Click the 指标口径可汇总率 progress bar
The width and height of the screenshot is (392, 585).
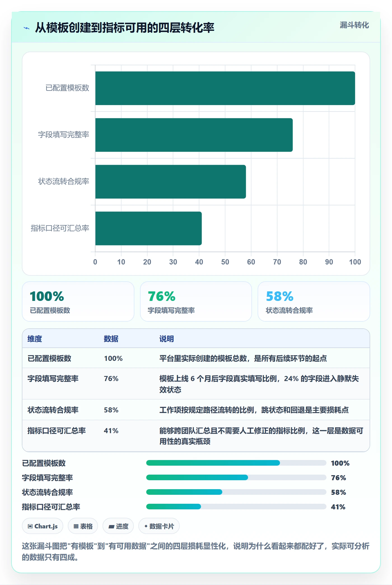click(x=236, y=507)
